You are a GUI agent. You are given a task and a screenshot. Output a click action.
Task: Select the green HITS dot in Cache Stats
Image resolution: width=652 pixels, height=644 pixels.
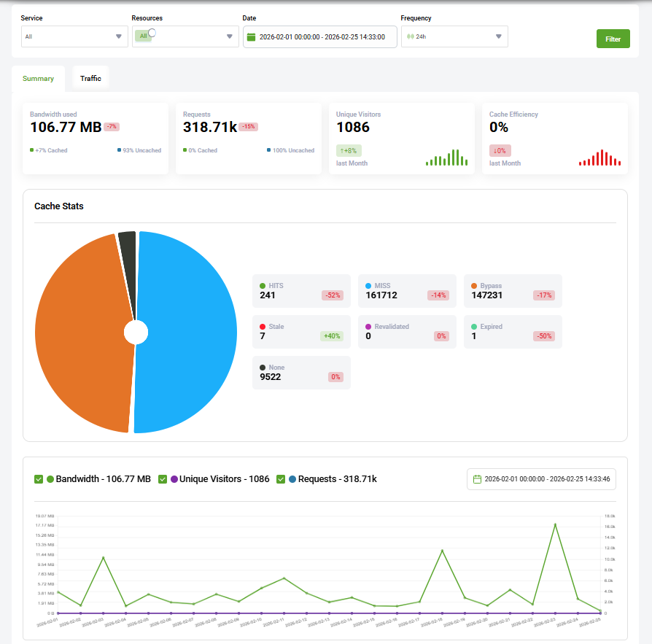tap(263, 286)
